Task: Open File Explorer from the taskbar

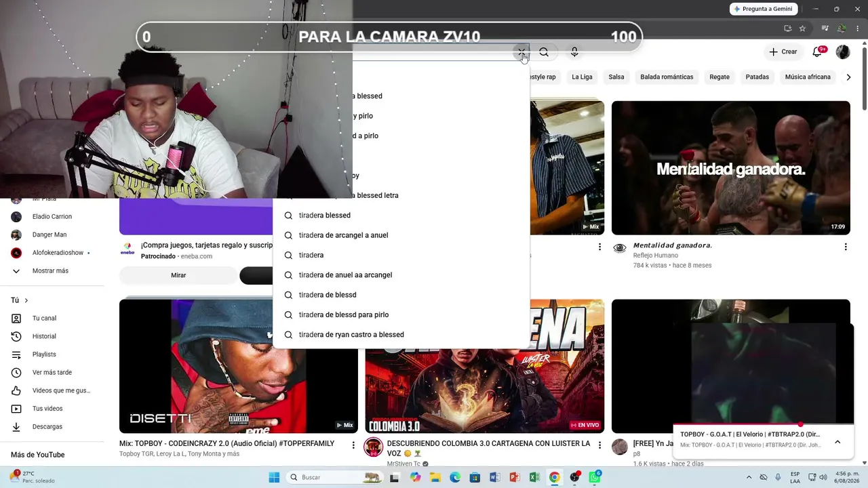Action: coord(435,477)
